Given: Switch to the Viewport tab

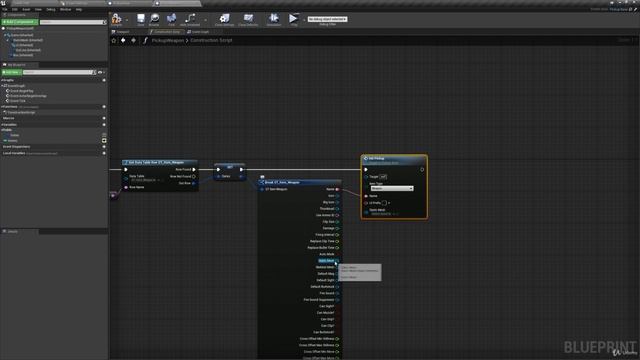Looking at the screenshot, I should 122,31.
